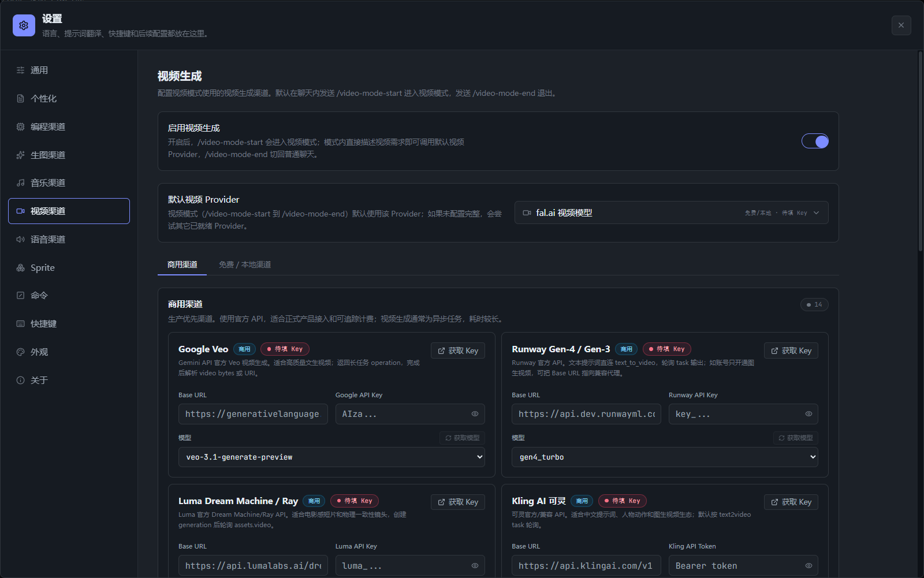Reveal the Kling API Token value
Image resolution: width=924 pixels, height=578 pixels.
click(x=808, y=566)
